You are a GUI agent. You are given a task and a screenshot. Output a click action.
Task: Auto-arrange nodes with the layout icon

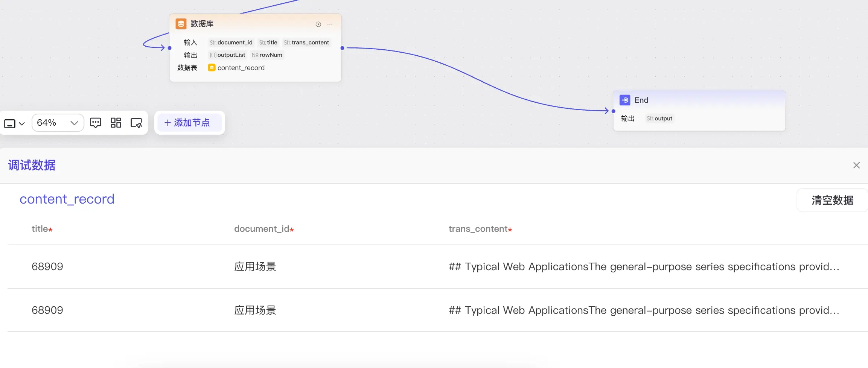point(116,123)
